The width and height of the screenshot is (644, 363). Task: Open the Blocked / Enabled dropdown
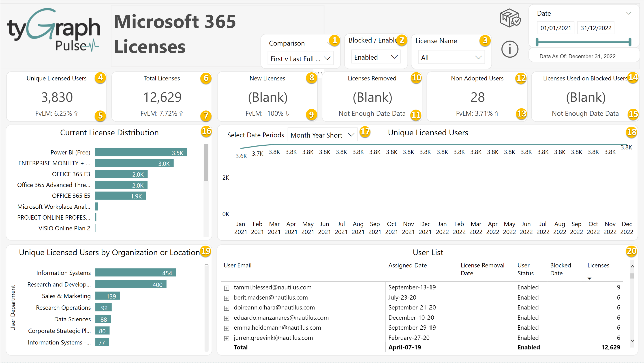pyautogui.click(x=376, y=57)
